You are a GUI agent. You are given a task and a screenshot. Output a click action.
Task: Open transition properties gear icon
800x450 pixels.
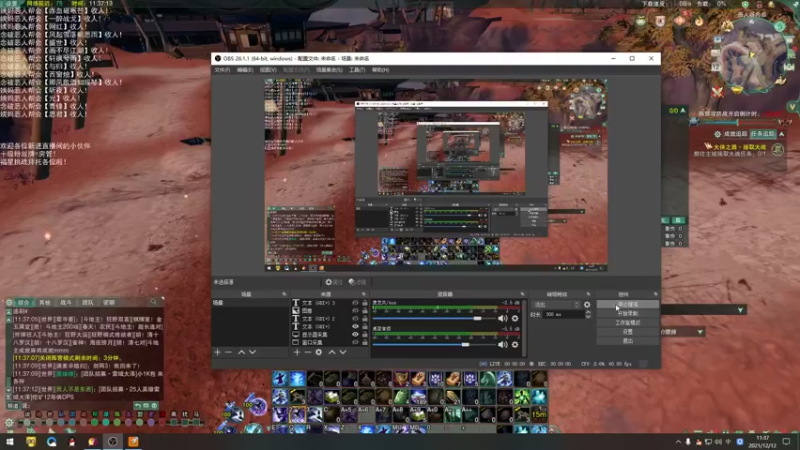point(587,305)
